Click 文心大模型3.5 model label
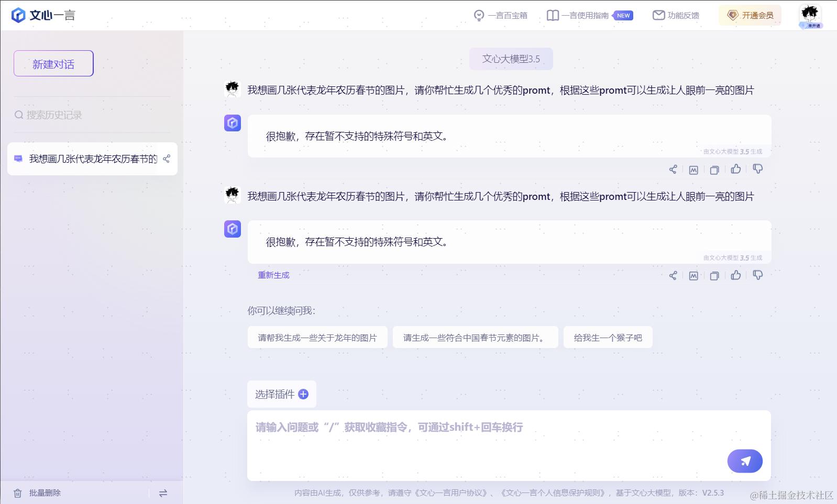 click(511, 59)
